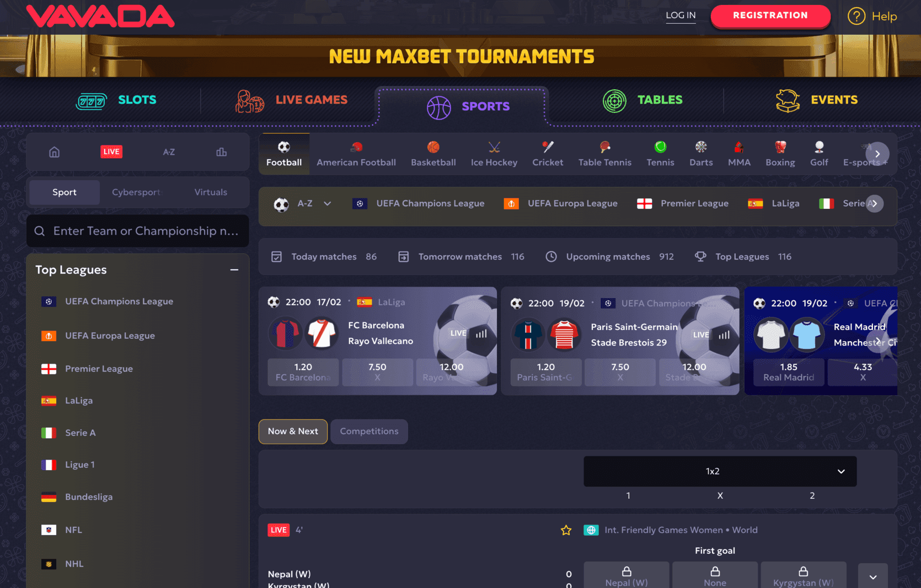
Task: Open the home icon in sidebar
Action: pos(54,152)
